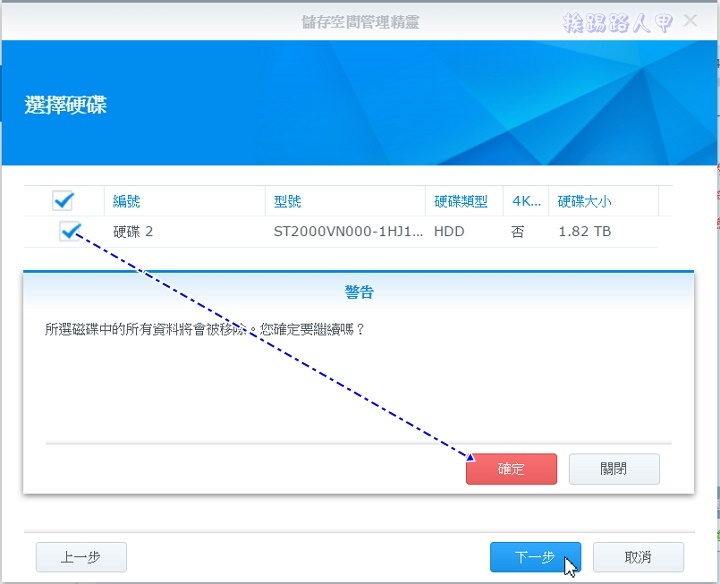The height and width of the screenshot is (584, 720).
Task: Sort by the 硬碟大小 column header
Action: tap(604, 201)
